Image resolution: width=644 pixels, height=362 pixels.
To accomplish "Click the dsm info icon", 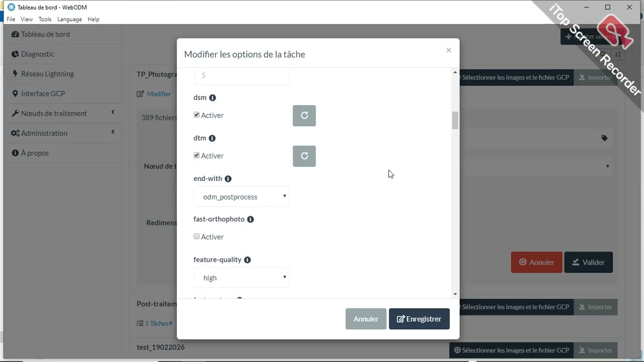I will coord(212,98).
